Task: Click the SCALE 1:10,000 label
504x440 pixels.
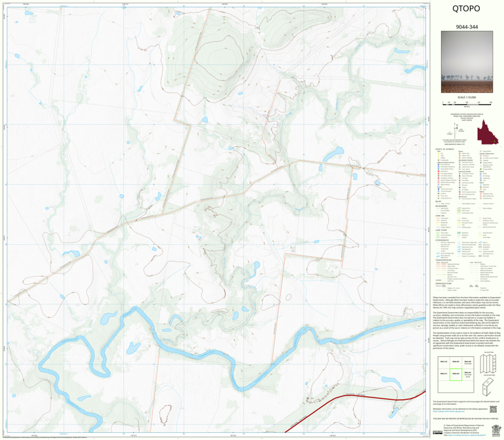Action: click(x=467, y=97)
